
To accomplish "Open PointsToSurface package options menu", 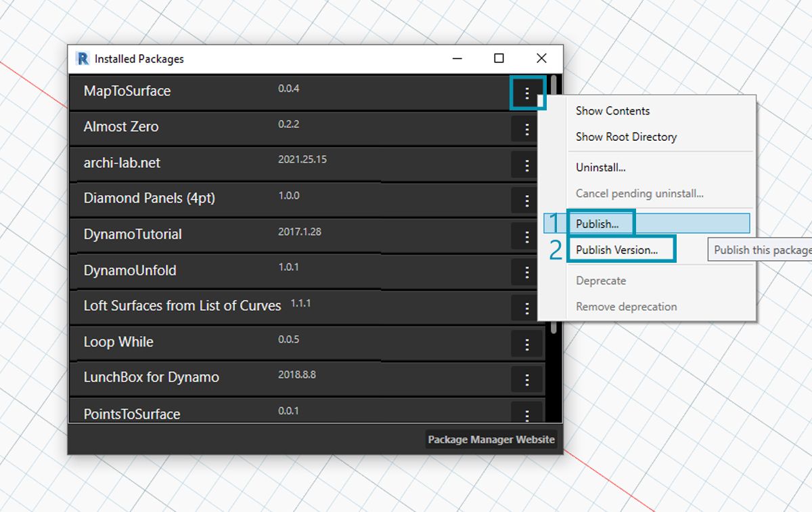I will [527, 413].
